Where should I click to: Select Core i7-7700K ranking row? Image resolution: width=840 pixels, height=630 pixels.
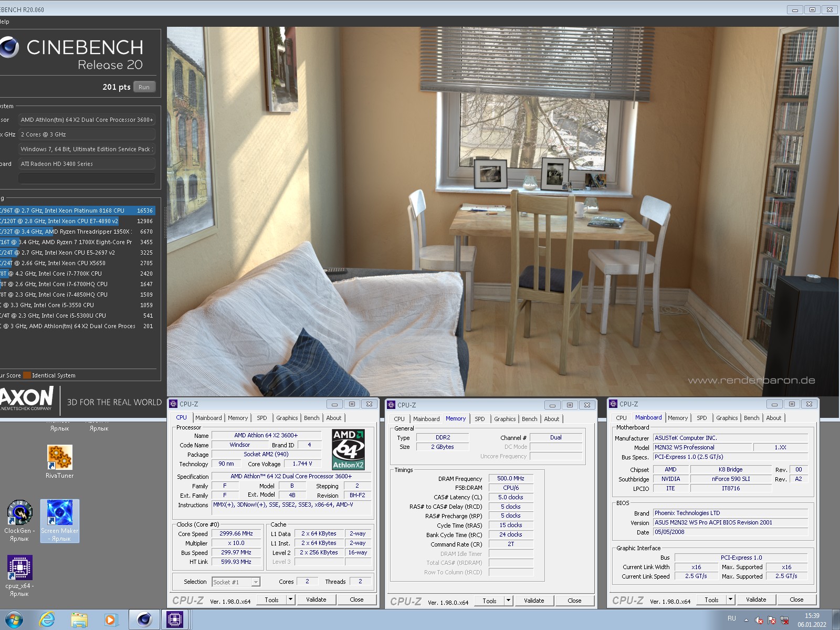(x=78, y=274)
